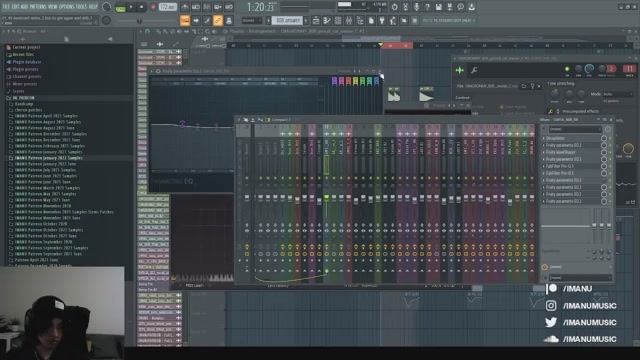Image resolution: width=640 pixels, height=360 pixels.
Task: Toggle blend recording icon
Action: click(x=218, y=7)
